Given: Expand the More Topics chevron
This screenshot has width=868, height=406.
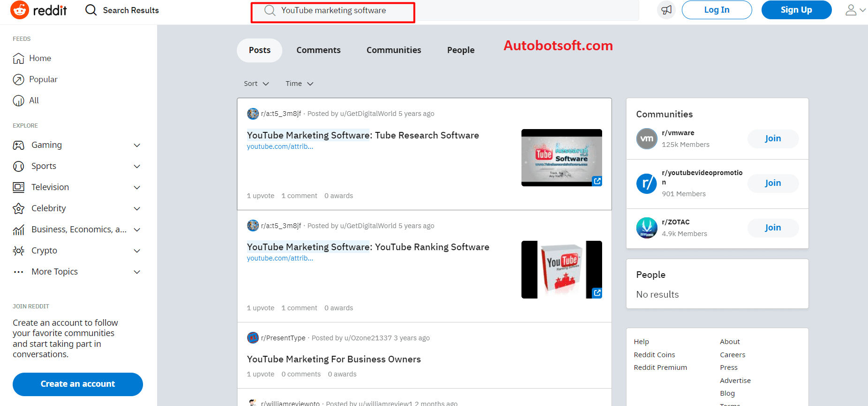Looking at the screenshot, I should 137,272.
